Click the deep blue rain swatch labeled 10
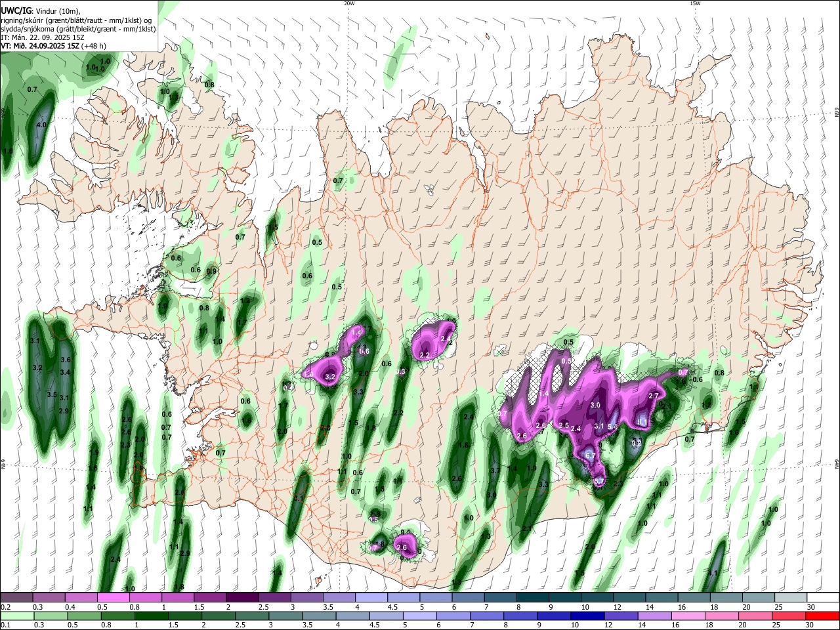 pos(587,616)
